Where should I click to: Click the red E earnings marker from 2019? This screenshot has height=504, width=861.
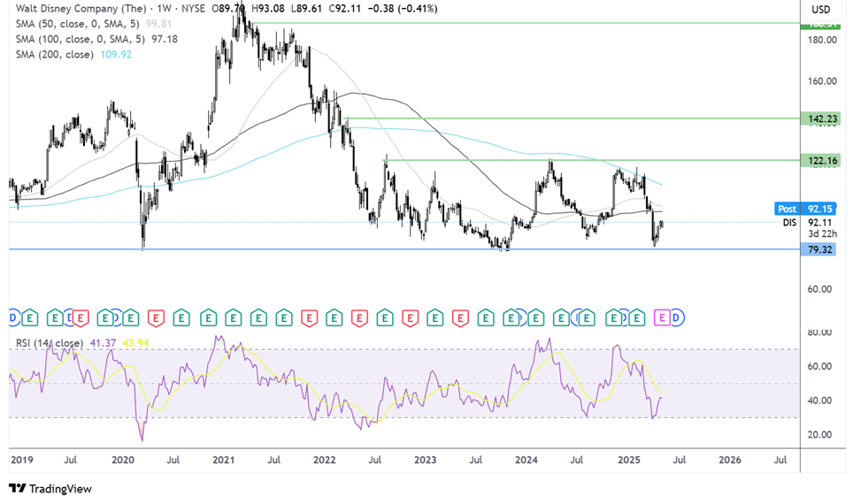[x=81, y=317]
